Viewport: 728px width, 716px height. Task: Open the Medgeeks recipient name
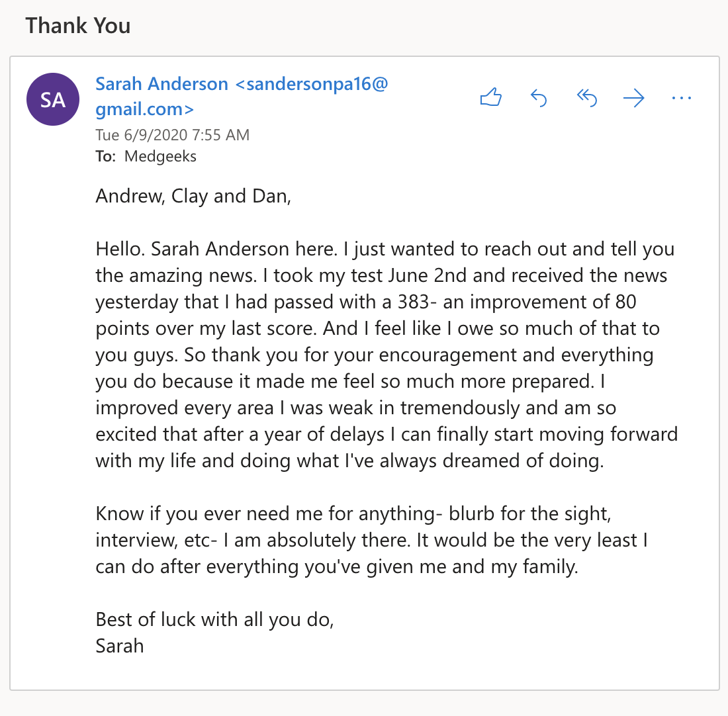pos(160,156)
